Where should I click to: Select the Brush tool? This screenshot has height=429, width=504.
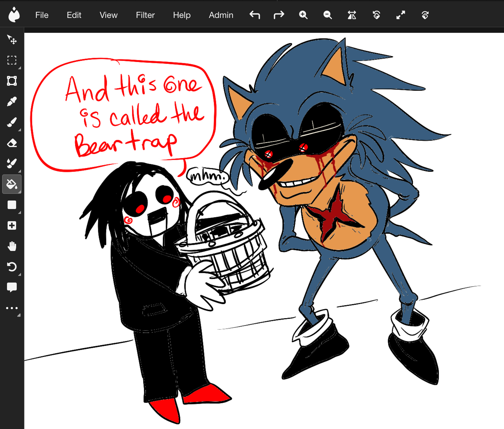click(x=12, y=122)
